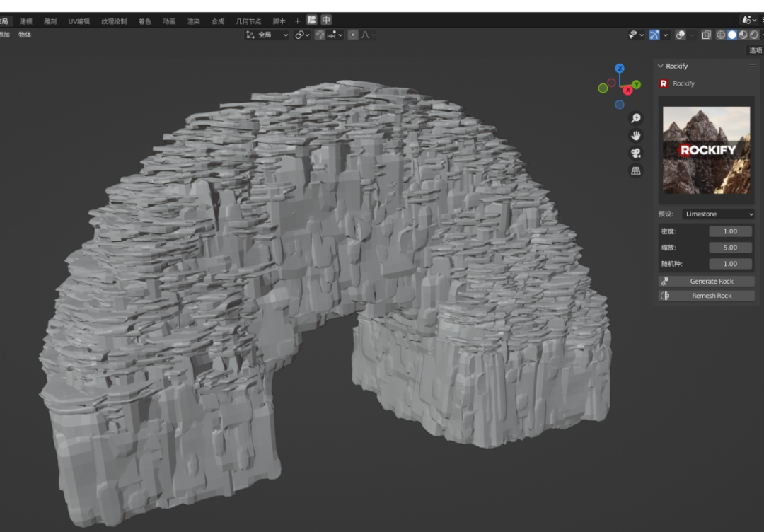Click the 预设: label
Viewport: 764px width, 532px height.
666,214
